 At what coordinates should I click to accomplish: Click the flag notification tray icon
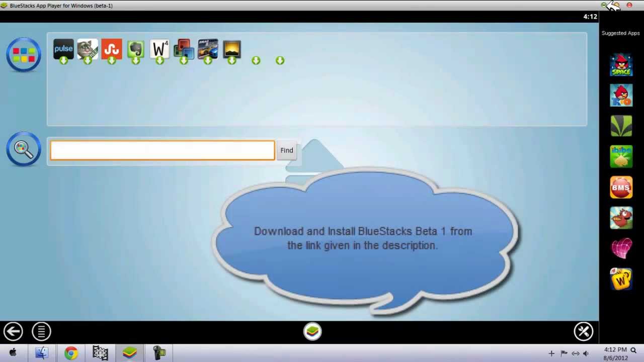(x=564, y=353)
